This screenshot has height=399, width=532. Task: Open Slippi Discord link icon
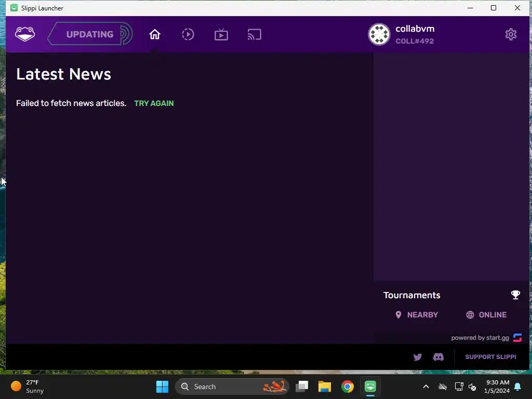coord(438,357)
